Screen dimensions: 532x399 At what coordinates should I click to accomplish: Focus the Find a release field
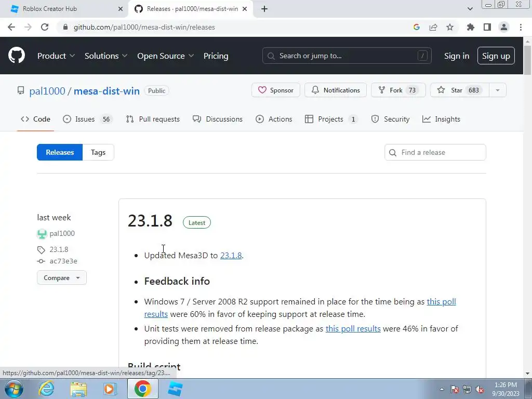point(435,152)
